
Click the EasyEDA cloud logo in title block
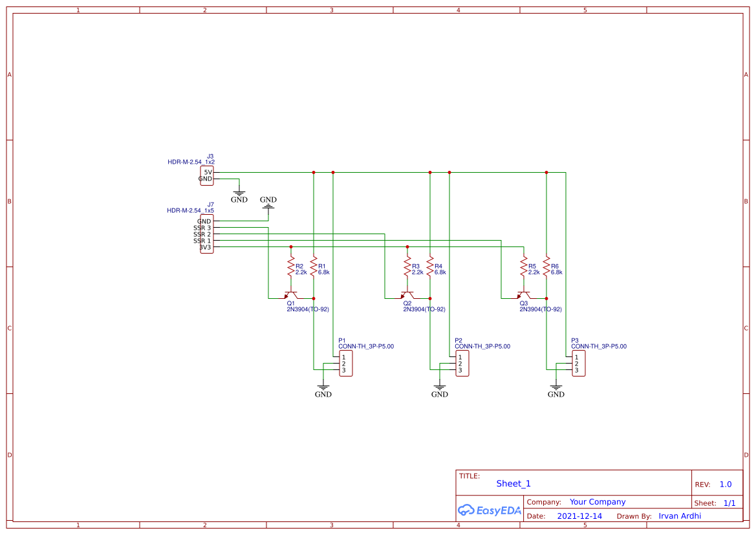click(x=466, y=510)
